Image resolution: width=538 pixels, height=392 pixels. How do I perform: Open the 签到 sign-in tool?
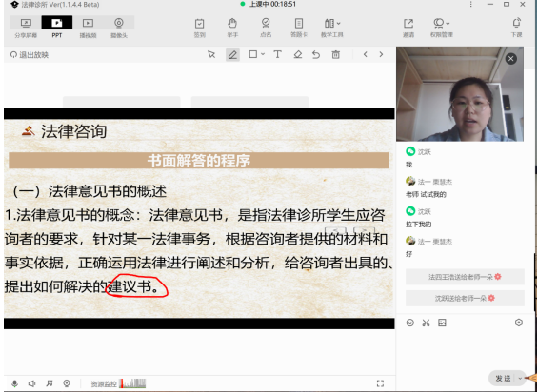(199, 28)
